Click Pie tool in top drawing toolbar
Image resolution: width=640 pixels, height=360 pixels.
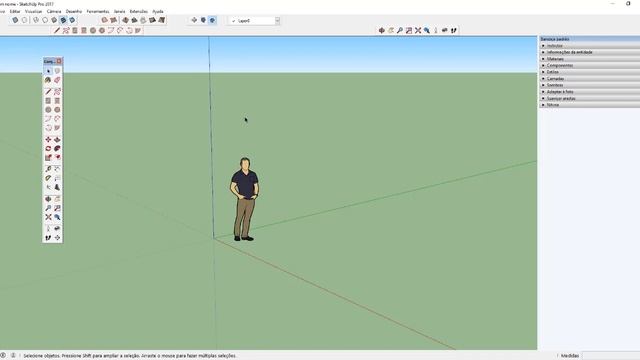click(x=138, y=30)
